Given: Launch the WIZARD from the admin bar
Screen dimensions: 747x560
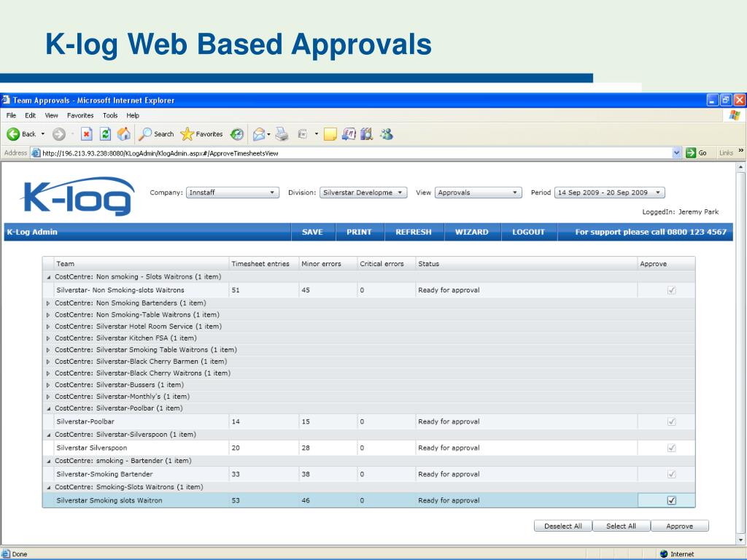Looking at the screenshot, I should (472, 232).
